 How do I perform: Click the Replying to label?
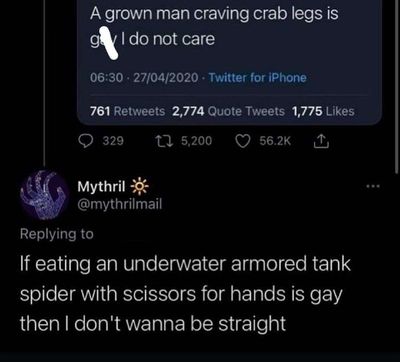pyautogui.click(x=57, y=234)
